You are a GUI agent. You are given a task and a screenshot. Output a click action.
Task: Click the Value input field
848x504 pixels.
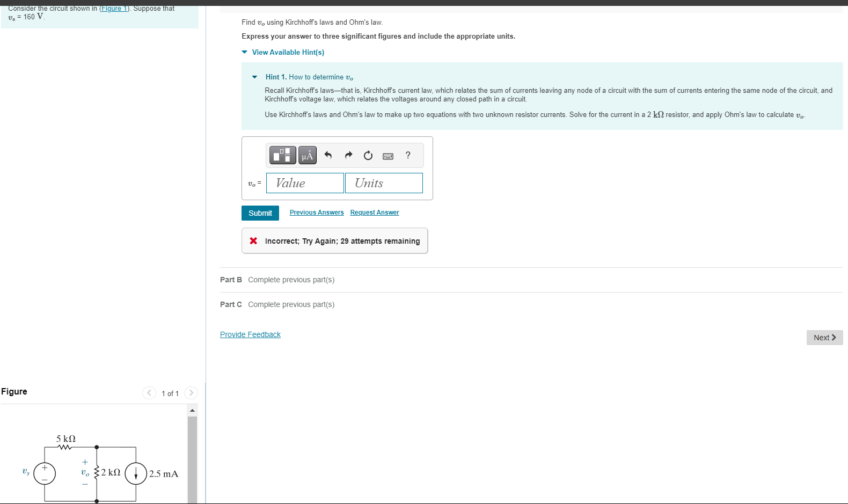click(305, 183)
